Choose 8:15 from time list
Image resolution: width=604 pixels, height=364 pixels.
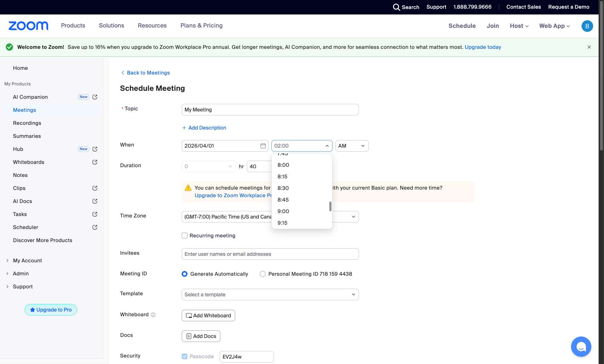click(x=302, y=177)
